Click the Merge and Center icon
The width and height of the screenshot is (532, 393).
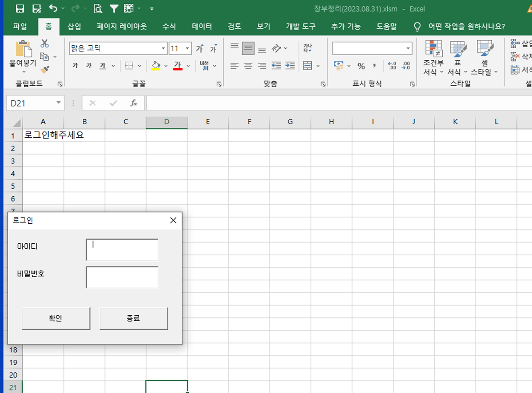tap(308, 66)
